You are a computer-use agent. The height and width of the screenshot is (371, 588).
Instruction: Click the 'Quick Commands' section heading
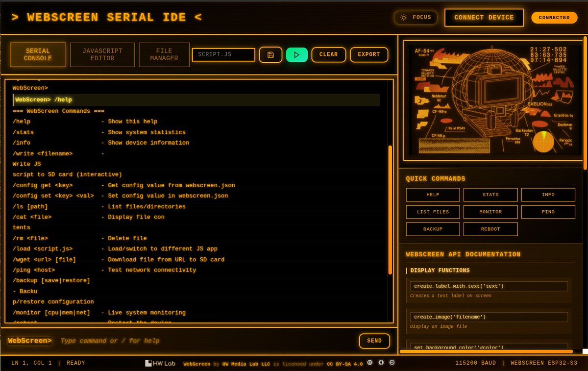(436, 179)
